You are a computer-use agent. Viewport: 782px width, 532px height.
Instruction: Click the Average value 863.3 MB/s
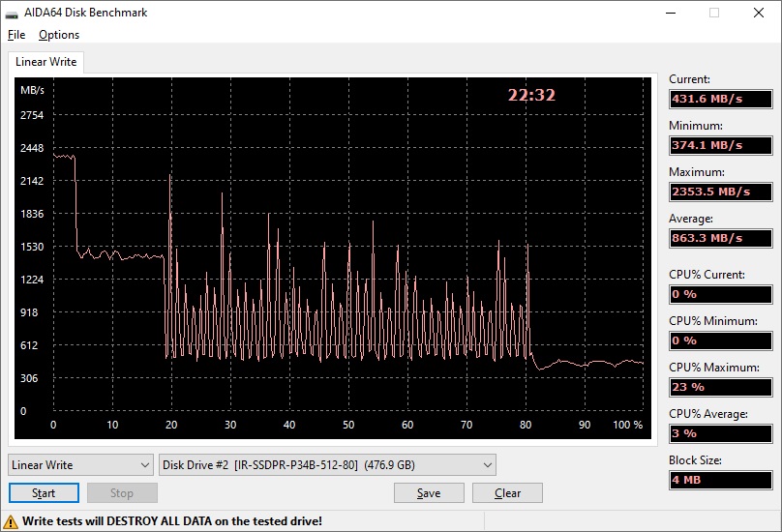pyautogui.click(x=721, y=238)
